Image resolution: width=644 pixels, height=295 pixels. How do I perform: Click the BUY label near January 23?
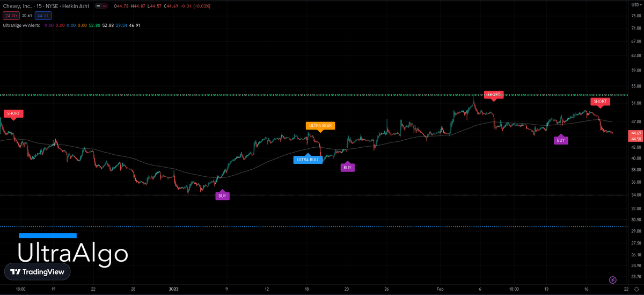click(x=347, y=168)
